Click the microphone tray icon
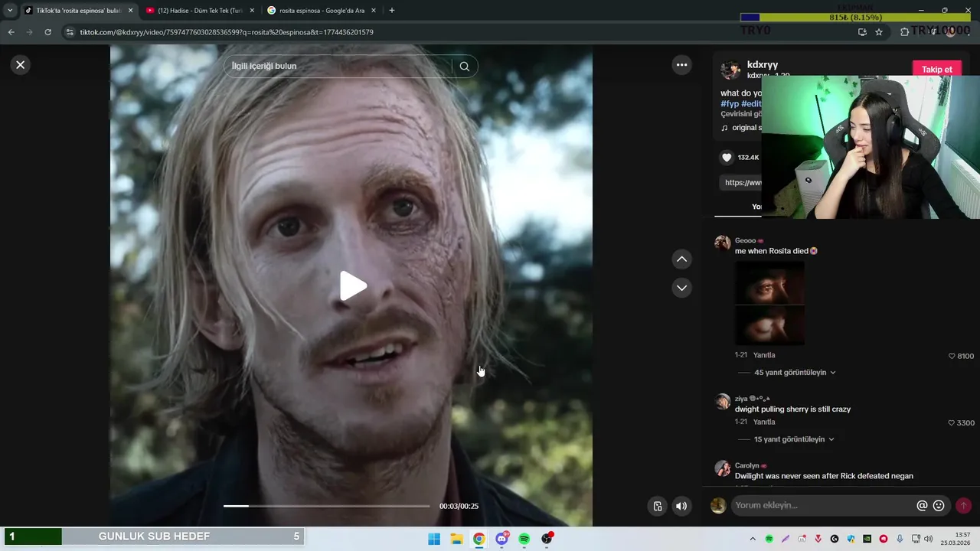Screen dimensions: 980x551 (900, 539)
